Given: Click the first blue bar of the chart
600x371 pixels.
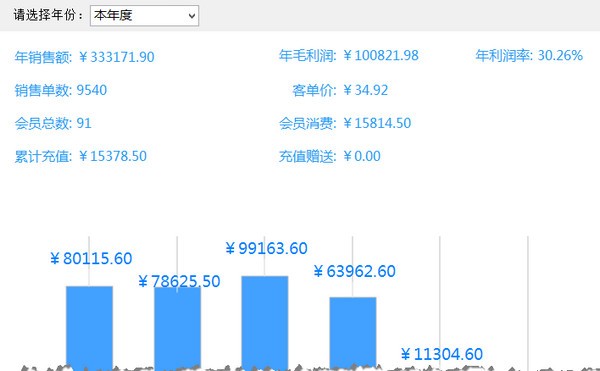Looking at the screenshot, I should pyautogui.click(x=89, y=327).
